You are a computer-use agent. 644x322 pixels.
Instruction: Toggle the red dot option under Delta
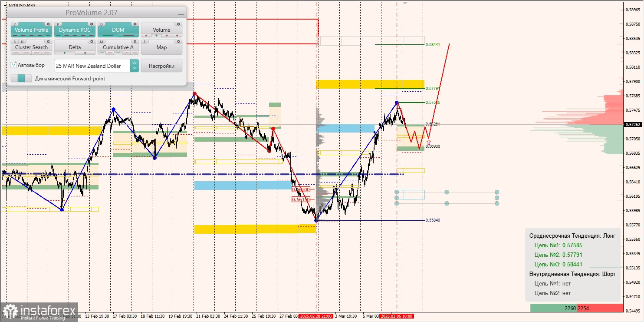coord(85,53)
